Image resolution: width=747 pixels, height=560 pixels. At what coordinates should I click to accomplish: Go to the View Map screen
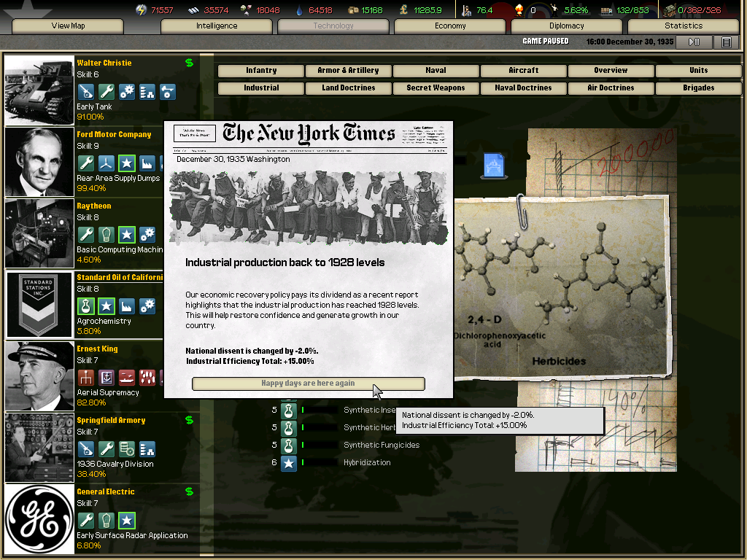tap(68, 26)
